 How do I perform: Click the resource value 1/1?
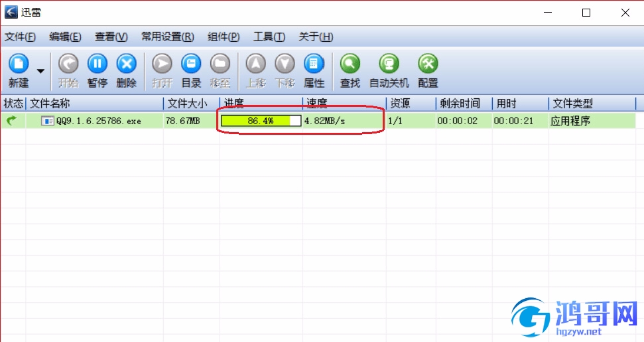395,121
